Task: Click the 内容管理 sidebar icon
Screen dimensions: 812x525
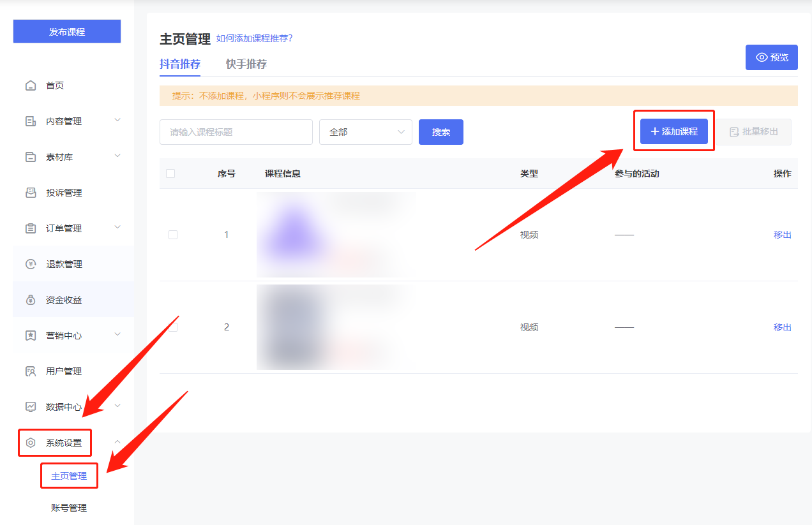Action: [x=31, y=121]
